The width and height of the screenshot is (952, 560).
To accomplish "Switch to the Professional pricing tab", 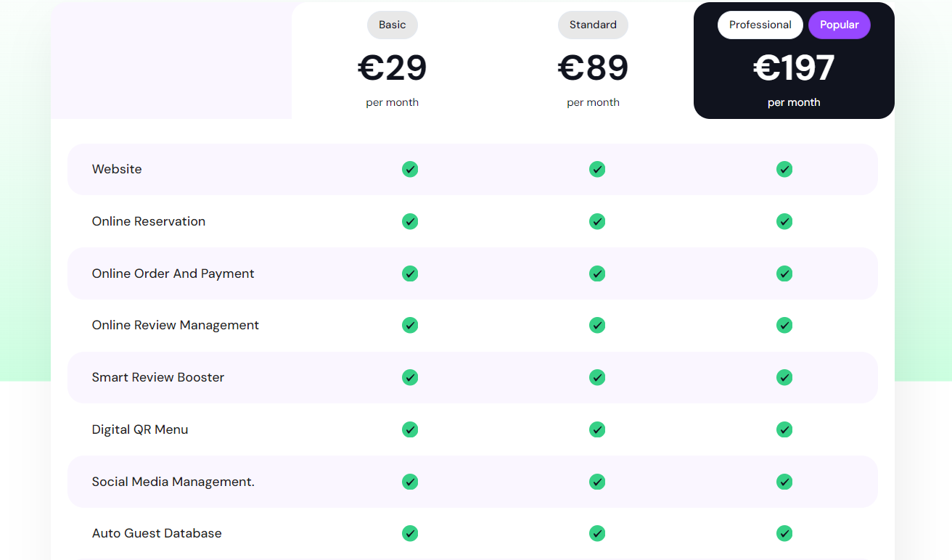I will [760, 25].
